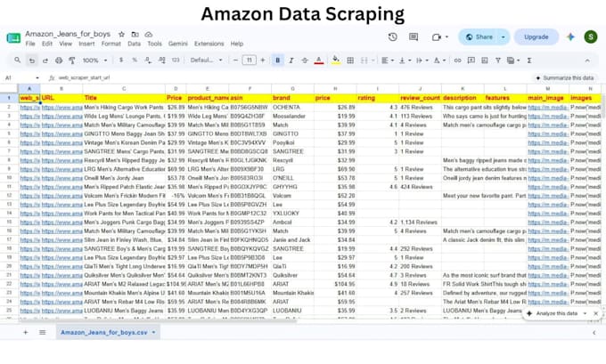
Task: Undo the last action
Action: (32, 61)
